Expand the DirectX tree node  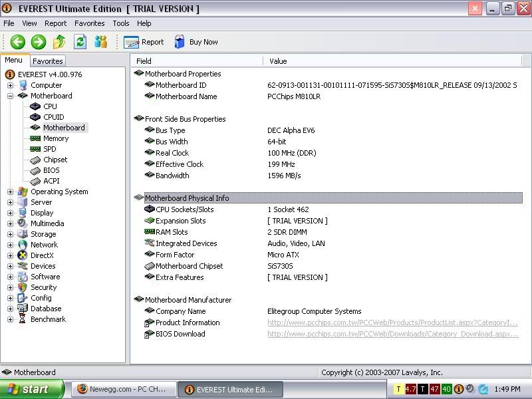coord(10,255)
